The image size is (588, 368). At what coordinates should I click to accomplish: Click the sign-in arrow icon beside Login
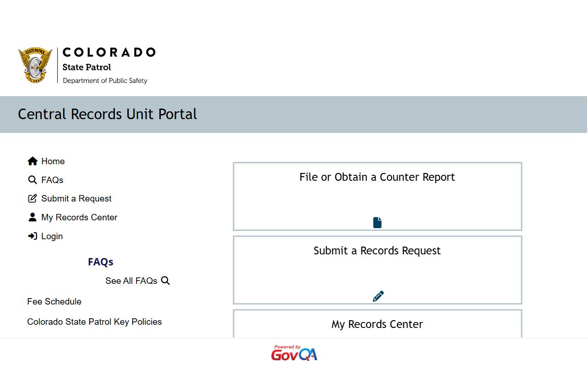(x=33, y=236)
